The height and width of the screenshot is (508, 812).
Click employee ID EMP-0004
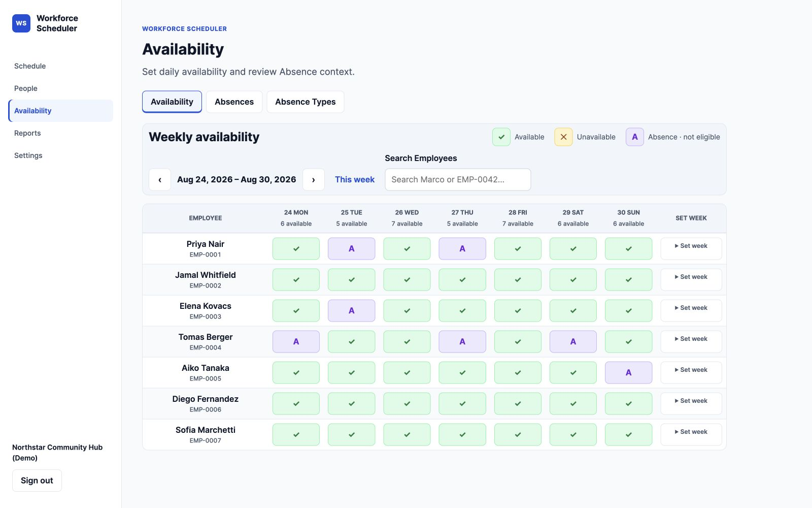(206, 348)
